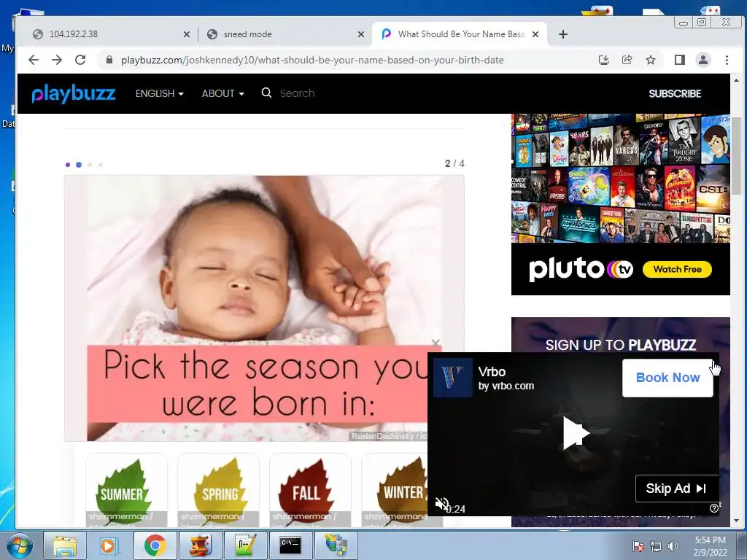This screenshot has width=747, height=560.
Task: Click the padlock site info icon
Action: [109, 60]
